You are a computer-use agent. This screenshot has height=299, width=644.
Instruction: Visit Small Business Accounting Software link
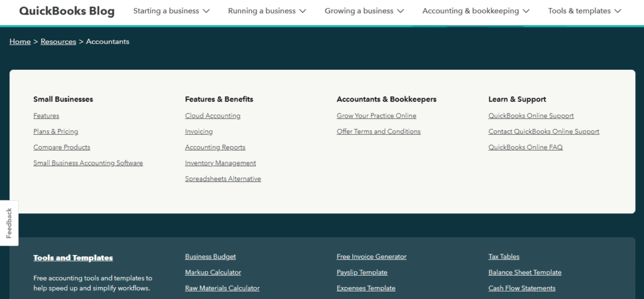click(88, 163)
